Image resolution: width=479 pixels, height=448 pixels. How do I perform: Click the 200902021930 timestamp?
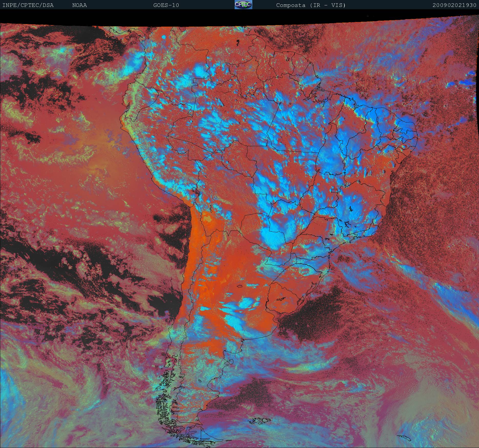[x=454, y=5]
